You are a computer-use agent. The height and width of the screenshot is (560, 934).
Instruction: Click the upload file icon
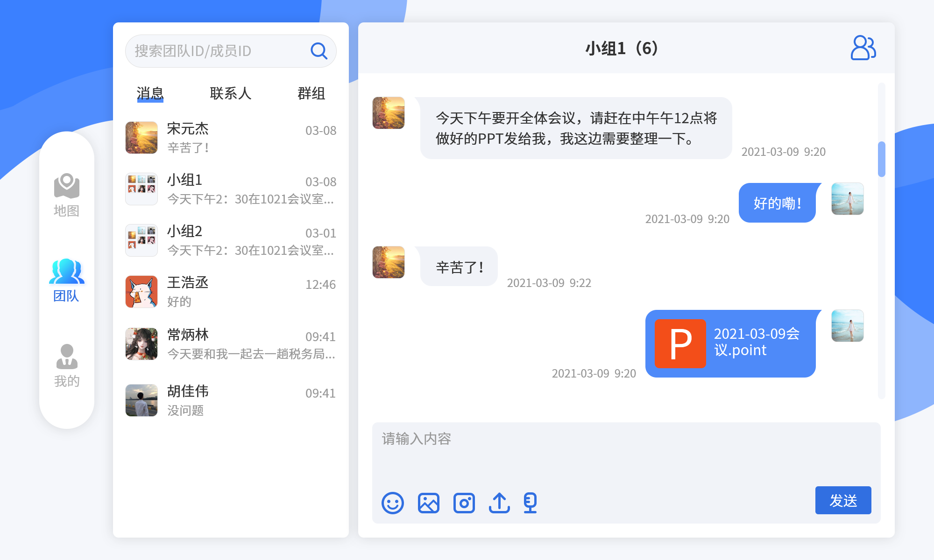499,503
